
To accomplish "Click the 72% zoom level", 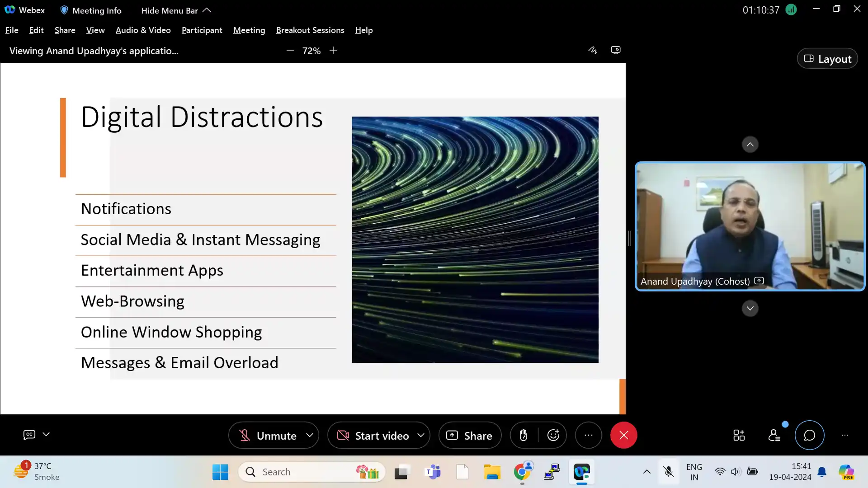I will pos(311,51).
